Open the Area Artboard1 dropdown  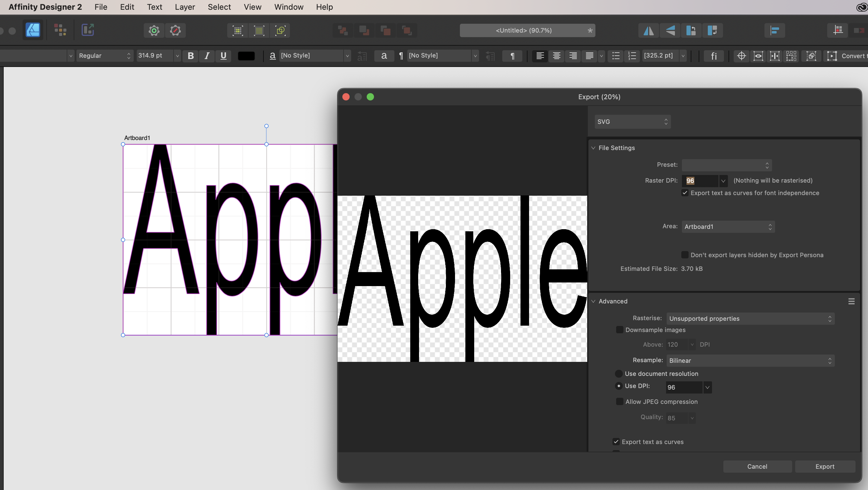click(x=728, y=227)
